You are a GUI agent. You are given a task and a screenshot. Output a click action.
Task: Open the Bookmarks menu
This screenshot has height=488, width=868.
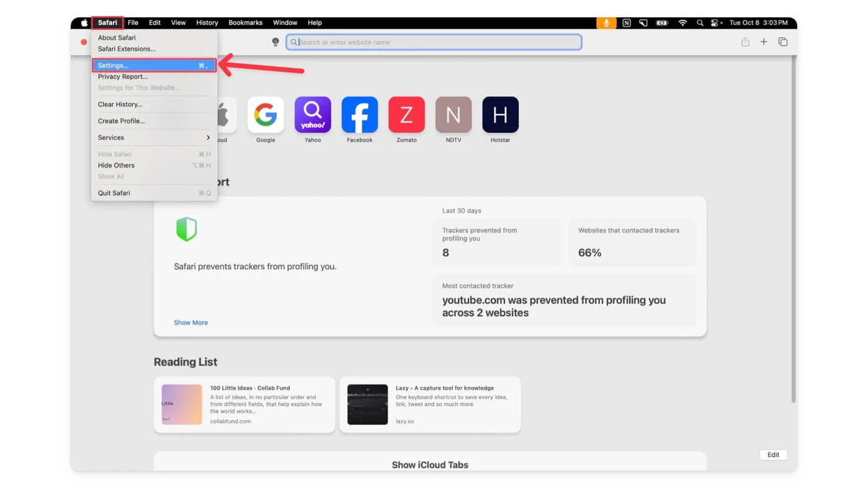point(245,23)
